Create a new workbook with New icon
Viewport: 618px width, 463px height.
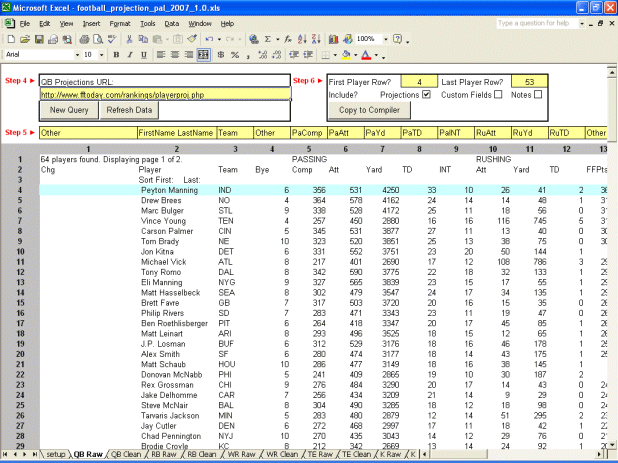point(11,39)
